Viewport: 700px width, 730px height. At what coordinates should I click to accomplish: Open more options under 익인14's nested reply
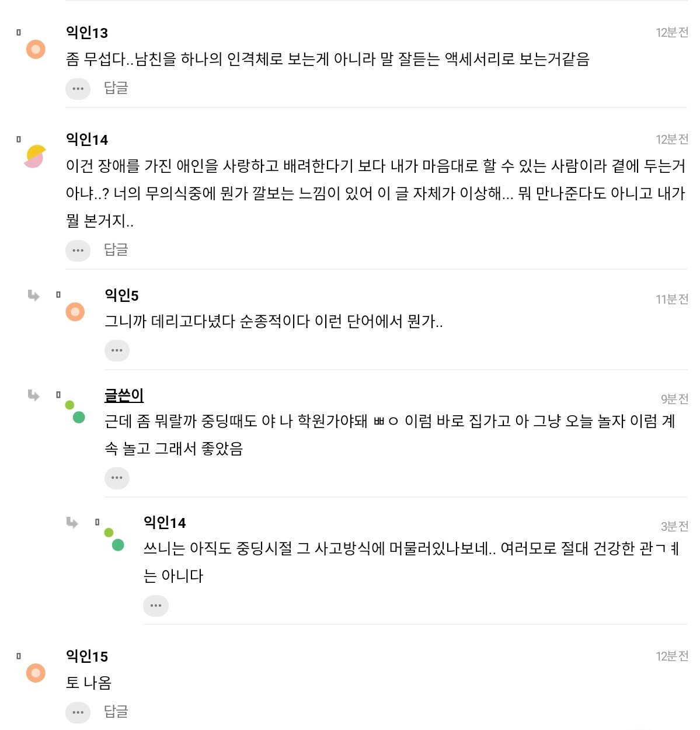156,605
